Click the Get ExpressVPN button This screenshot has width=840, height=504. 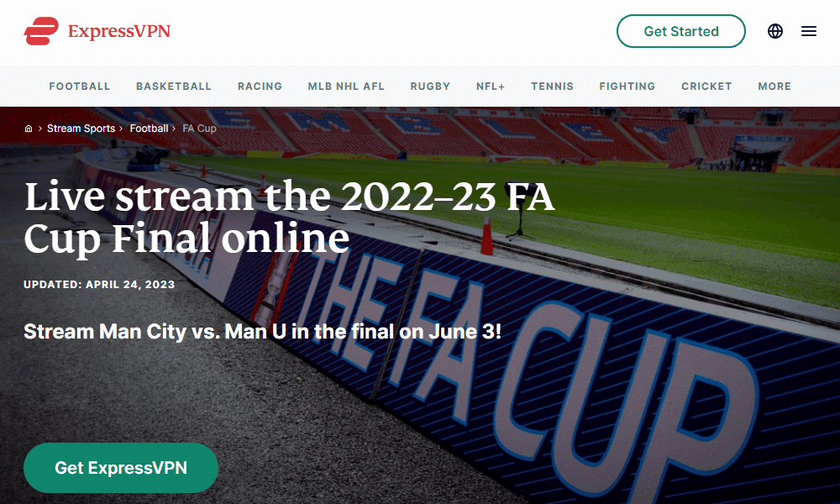click(x=121, y=468)
